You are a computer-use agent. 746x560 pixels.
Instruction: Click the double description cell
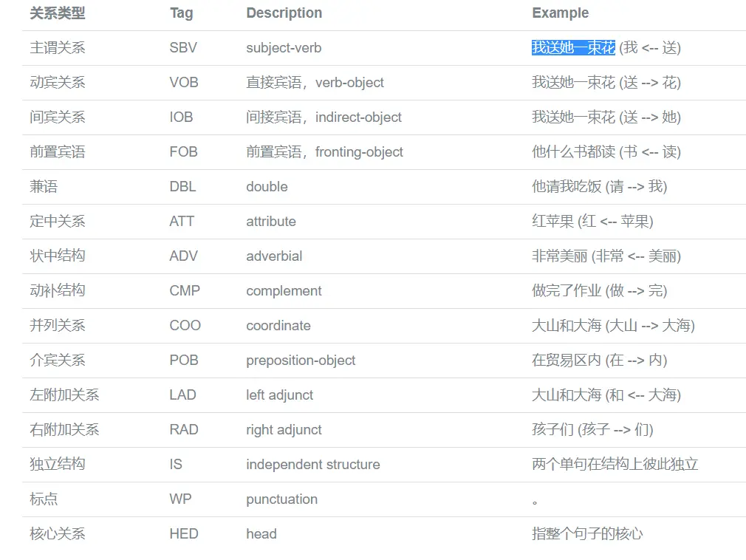tap(267, 186)
